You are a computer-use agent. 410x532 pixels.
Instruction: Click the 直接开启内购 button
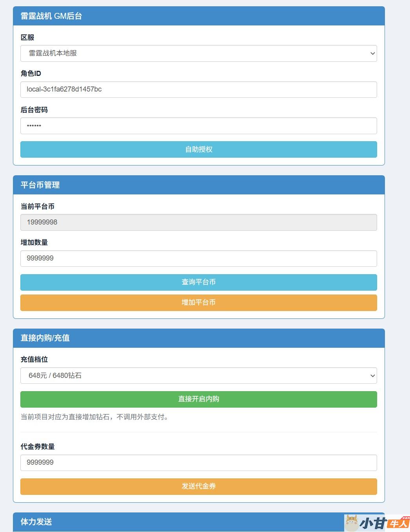tap(199, 399)
